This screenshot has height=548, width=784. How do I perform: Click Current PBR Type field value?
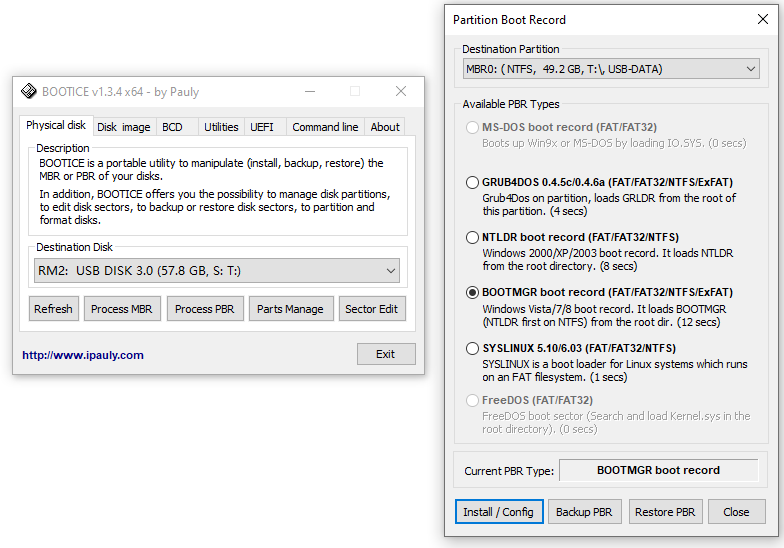pos(658,470)
